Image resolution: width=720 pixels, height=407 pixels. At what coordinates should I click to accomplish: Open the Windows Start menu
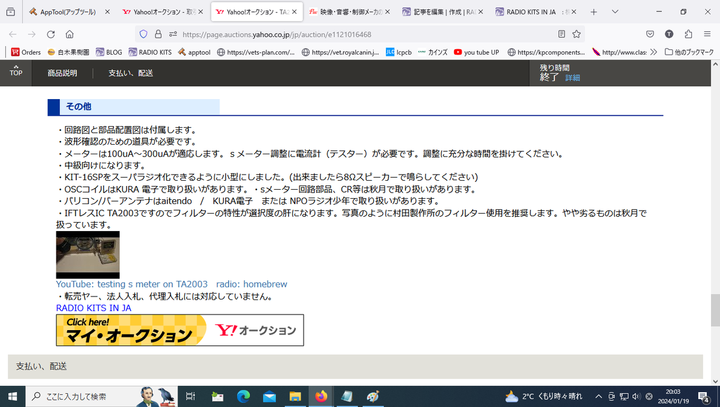coord(12,396)
